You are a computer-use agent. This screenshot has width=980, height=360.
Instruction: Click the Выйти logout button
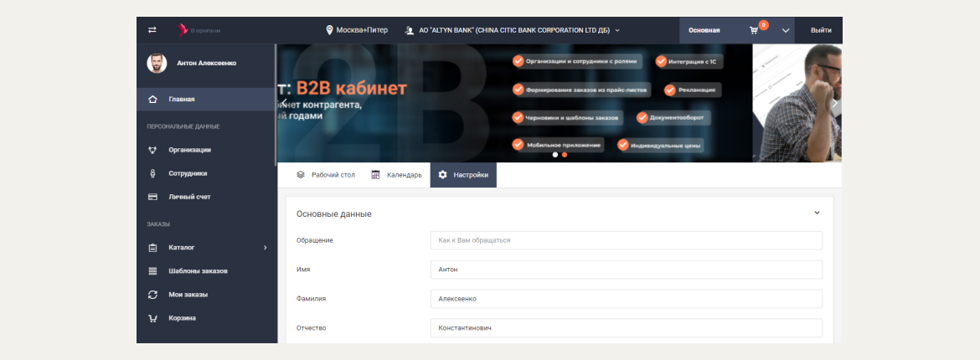pos(821,30)
